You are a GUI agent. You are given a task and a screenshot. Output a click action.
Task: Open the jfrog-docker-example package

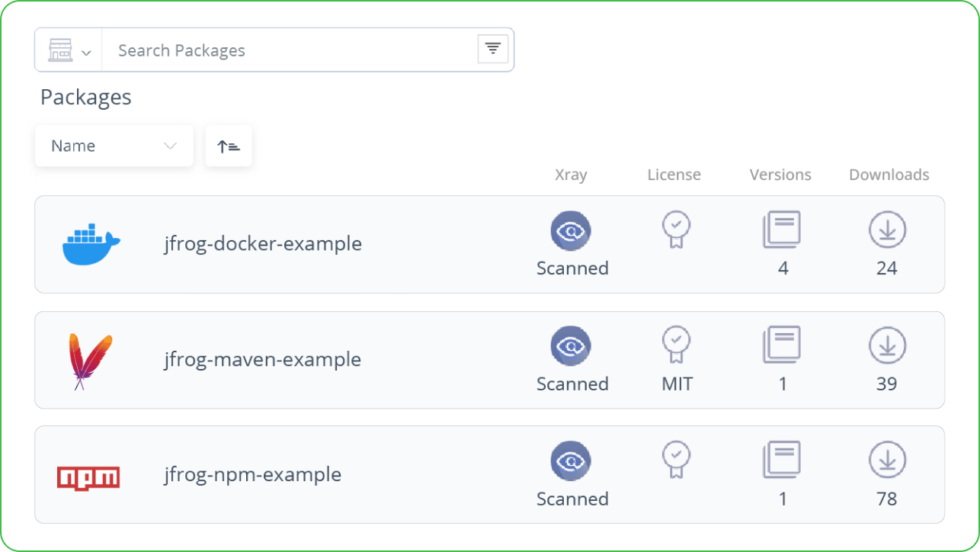[x=263, y=244]
